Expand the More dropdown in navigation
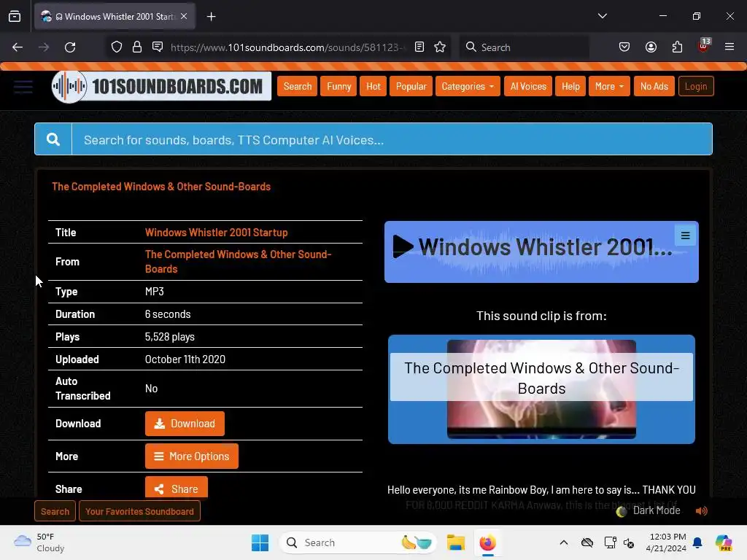 [609, 86]
